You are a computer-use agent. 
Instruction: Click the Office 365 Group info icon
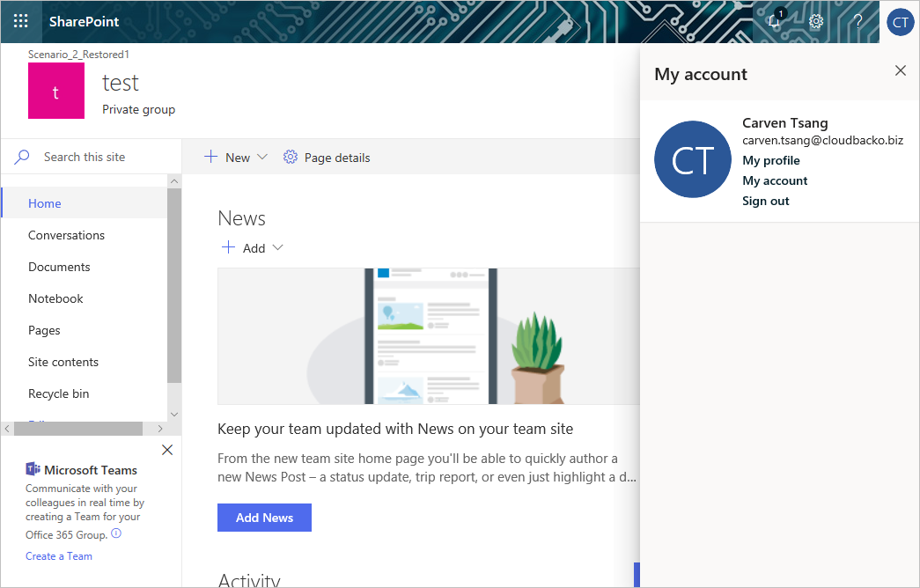(x=116, y=533)
